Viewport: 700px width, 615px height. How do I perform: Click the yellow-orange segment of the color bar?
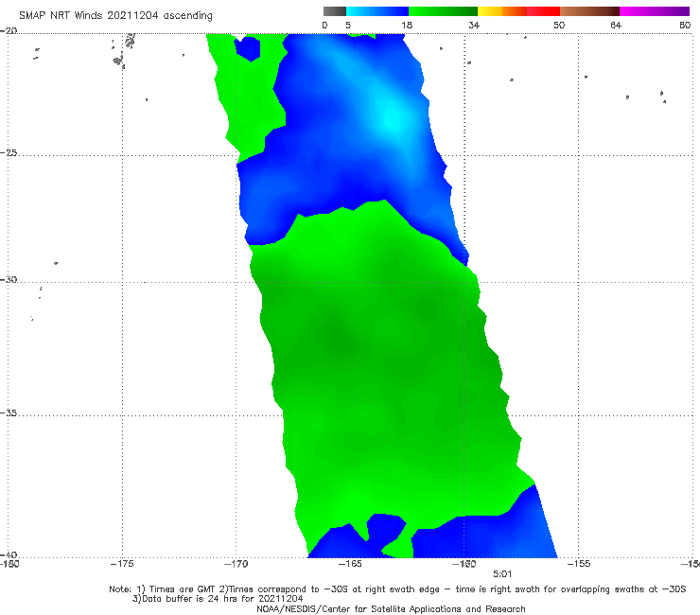coord(502,11)
